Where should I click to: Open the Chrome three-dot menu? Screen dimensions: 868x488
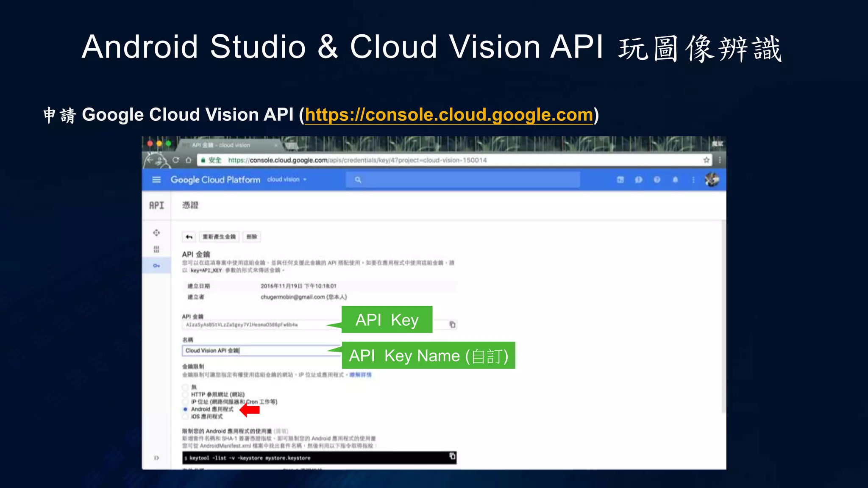[720, 160]
